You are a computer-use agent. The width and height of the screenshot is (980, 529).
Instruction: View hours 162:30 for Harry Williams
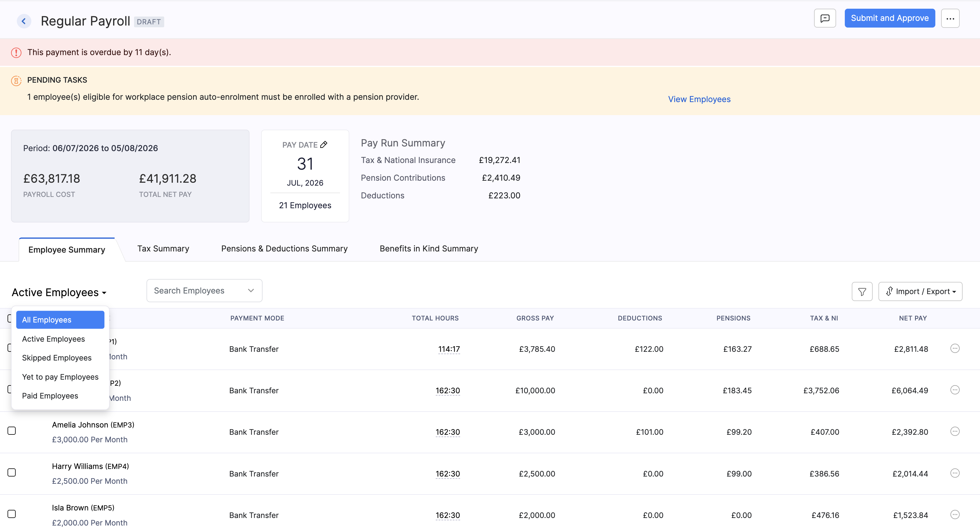click(448, 474)
